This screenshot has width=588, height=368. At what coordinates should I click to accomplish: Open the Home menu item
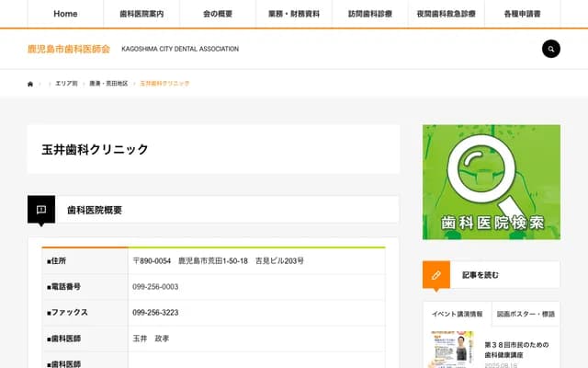click(x=65, y=14)
